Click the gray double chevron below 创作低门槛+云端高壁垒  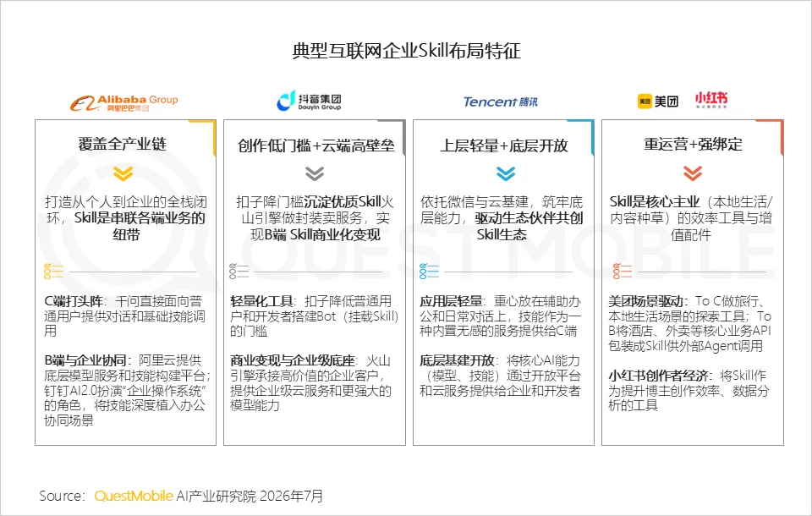pyautogui.click(x=315, y=173)
